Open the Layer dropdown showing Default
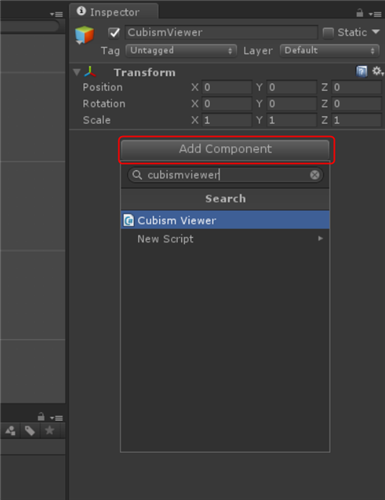This screenshot has width=385, height=500. coord(330,51)
